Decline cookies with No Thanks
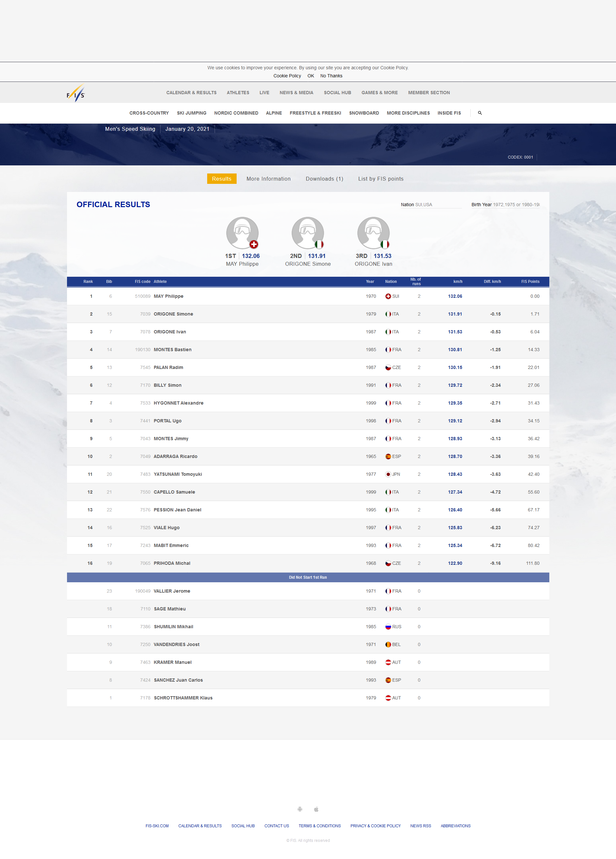This screenshot has width=616, height=859. 331,76
